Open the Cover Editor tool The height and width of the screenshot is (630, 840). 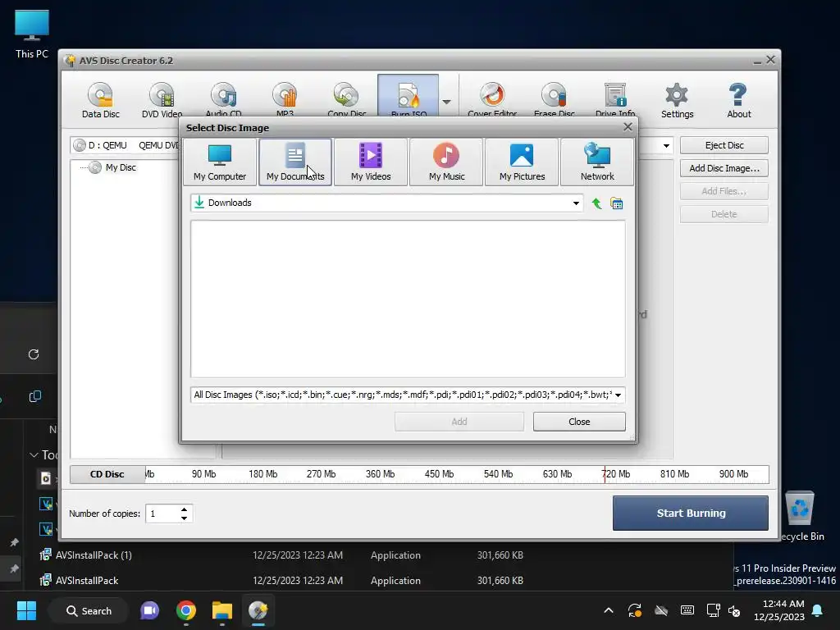(x=492, y=100)
